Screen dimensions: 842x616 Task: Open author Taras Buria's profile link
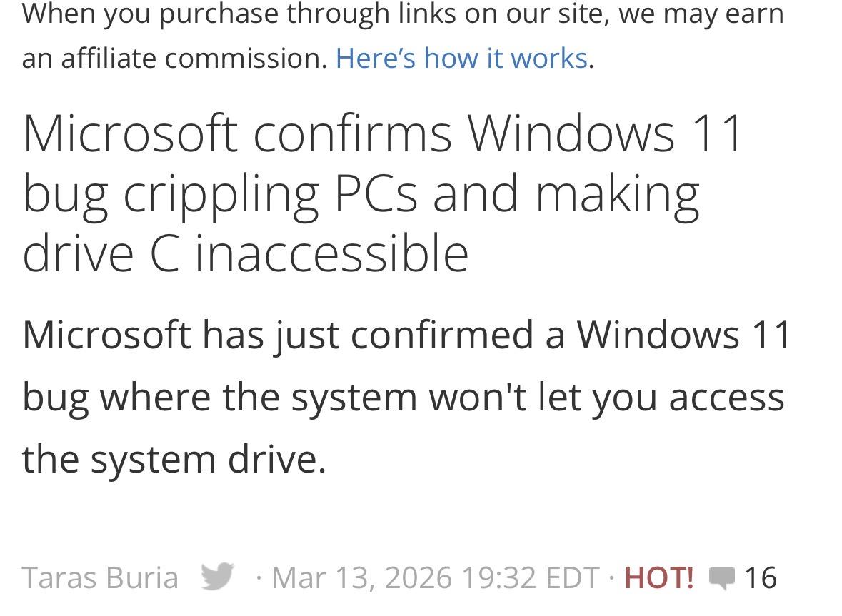100,577
